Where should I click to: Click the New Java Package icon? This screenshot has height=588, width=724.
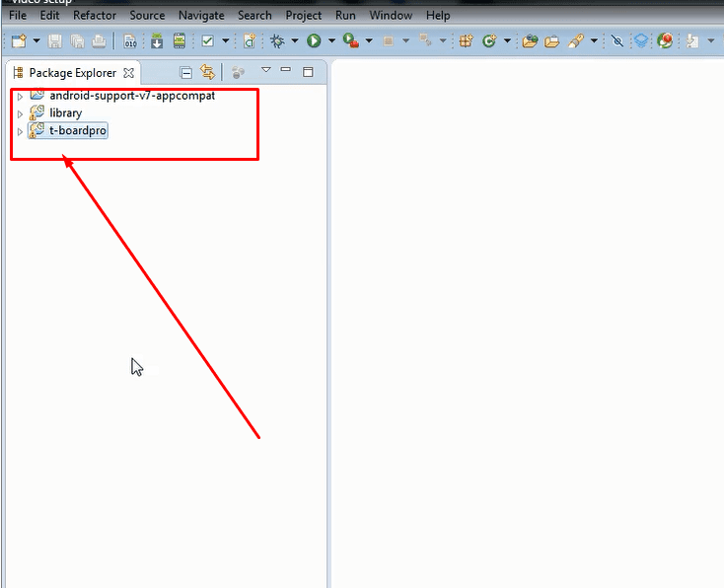click(466, 41)
